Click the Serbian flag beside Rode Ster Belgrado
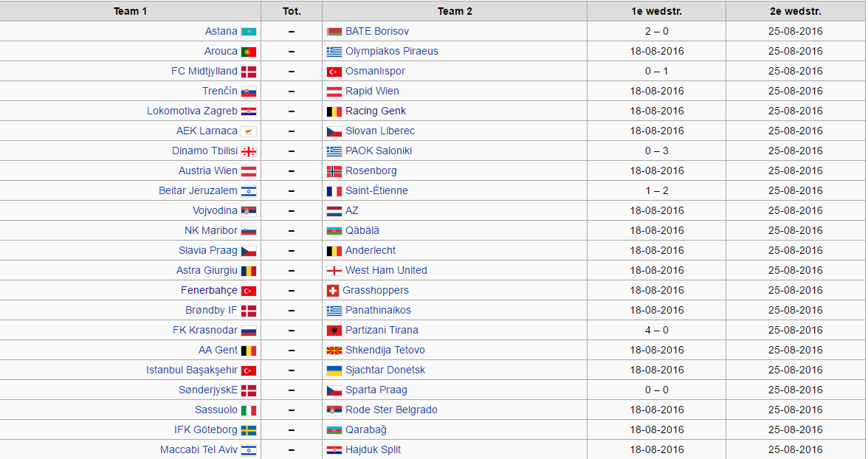 tap(334, 411)
